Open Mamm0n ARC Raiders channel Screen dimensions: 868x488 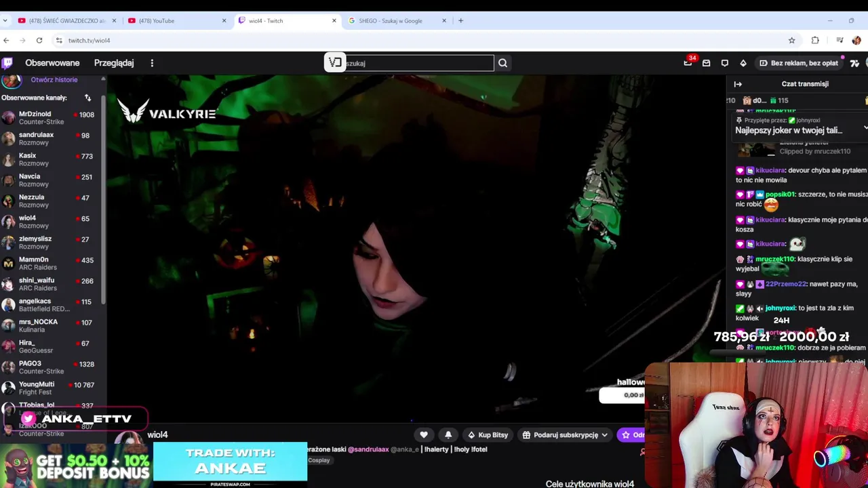[x=52, y=264]
